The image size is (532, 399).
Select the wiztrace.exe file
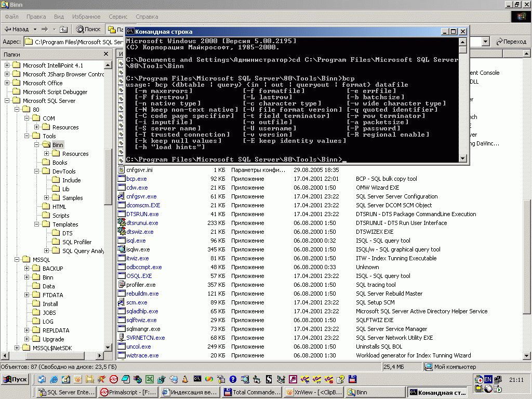tap(142, 355)
